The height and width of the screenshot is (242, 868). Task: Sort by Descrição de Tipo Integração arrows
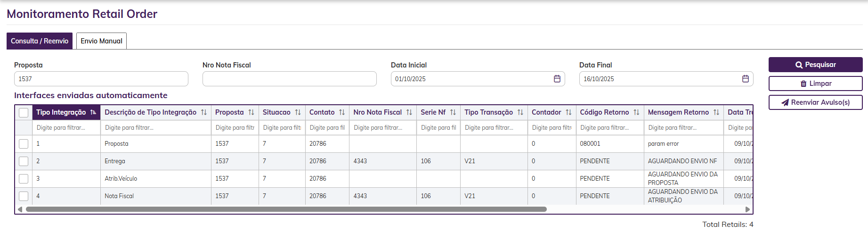click(x=204, y=112)
